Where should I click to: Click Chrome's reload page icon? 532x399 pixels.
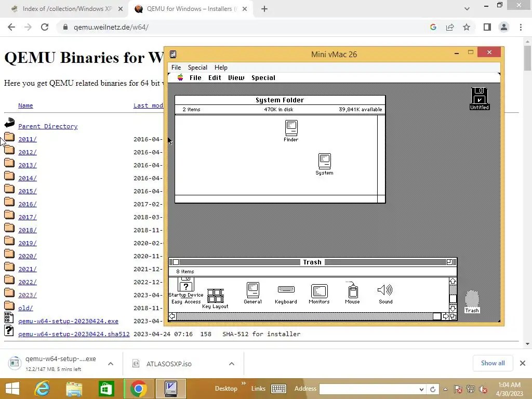coord(45,27)
